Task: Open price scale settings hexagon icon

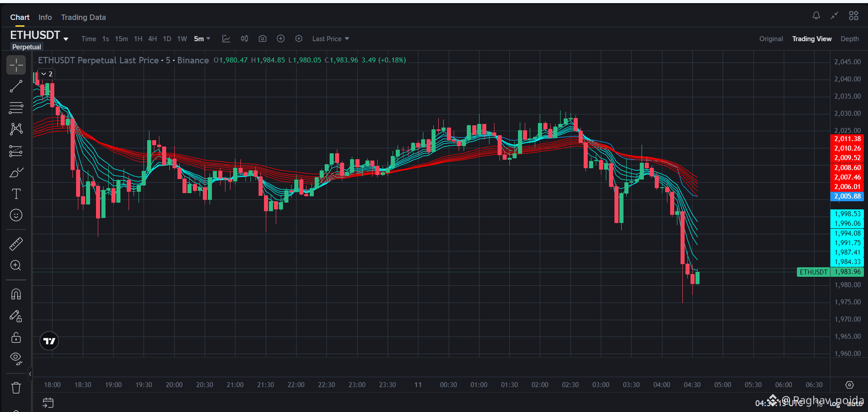Action: [849, 385]
